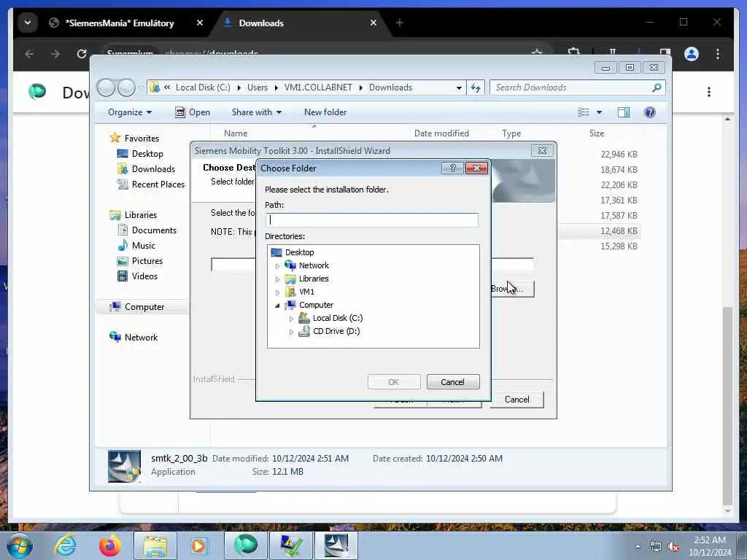This screenshot has width=747, height=560.
Task: Launch Firefox from the taskbar
Action: tap(109, 545)
